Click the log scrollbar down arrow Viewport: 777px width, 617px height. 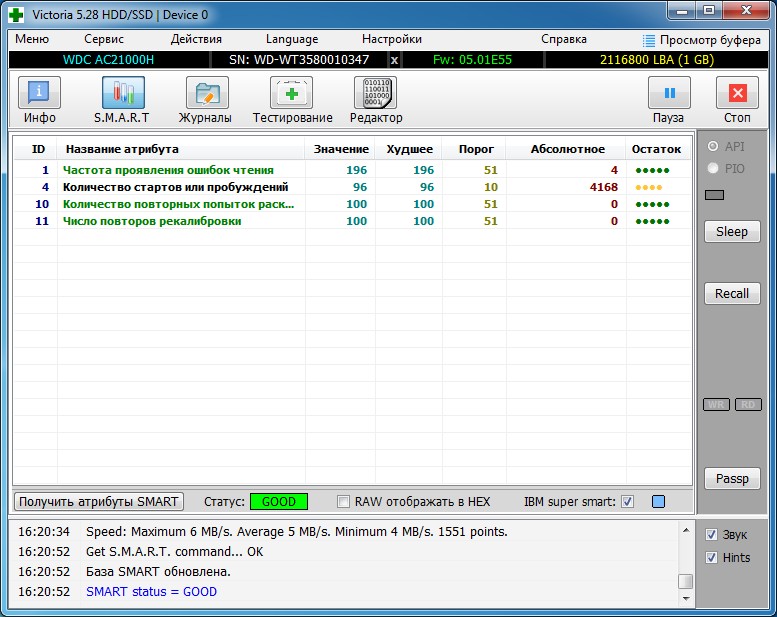[x=686, y=599]
